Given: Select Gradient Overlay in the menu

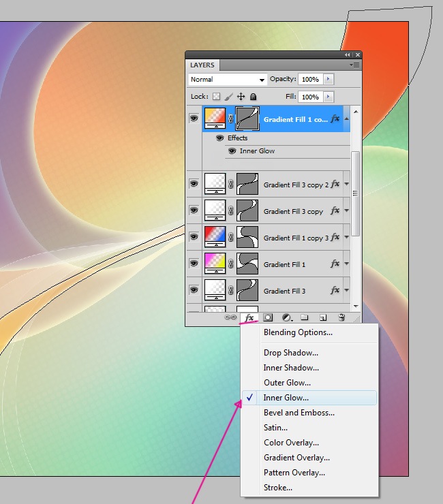Looking at the screenshot, I should 296,458.
